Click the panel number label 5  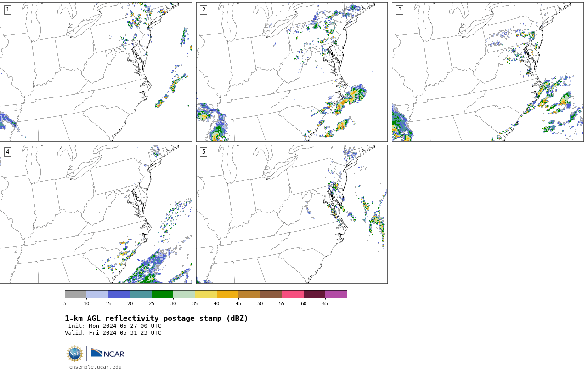[204, 152]
